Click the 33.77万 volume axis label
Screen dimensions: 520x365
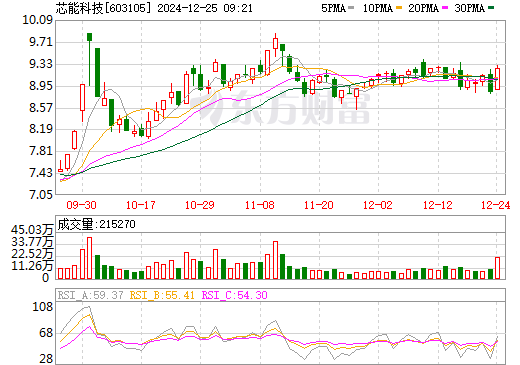tap(32, 242)
